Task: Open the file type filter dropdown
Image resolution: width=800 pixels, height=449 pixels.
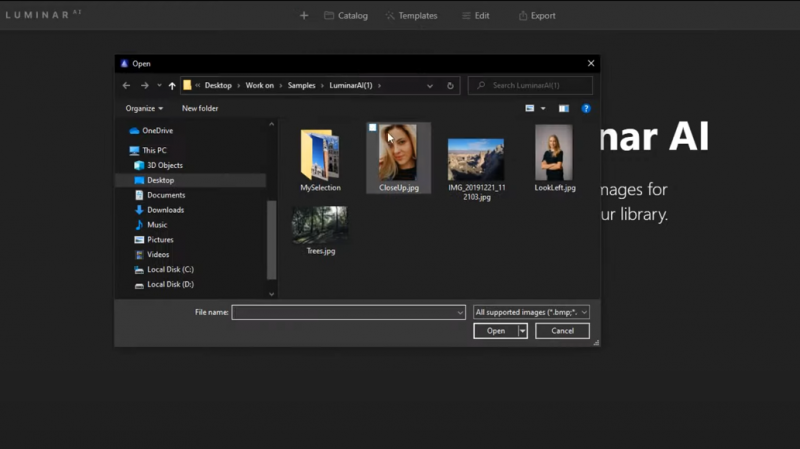Action: click(x=531, y=312)
